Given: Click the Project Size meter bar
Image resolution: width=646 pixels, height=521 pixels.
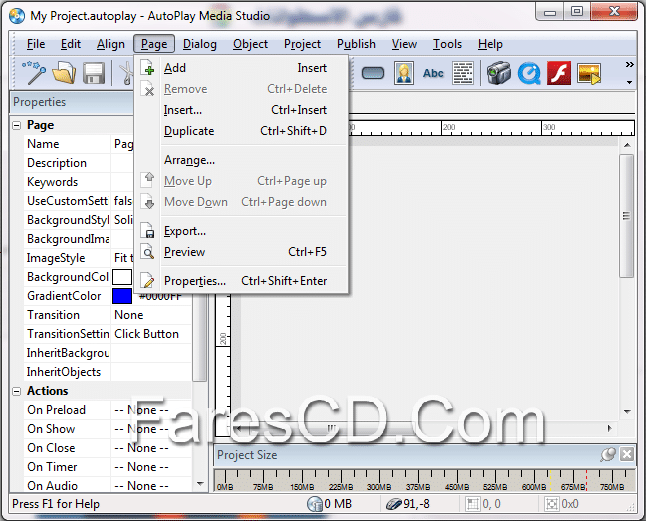Looking at the screenshot, I should [425, 480].
